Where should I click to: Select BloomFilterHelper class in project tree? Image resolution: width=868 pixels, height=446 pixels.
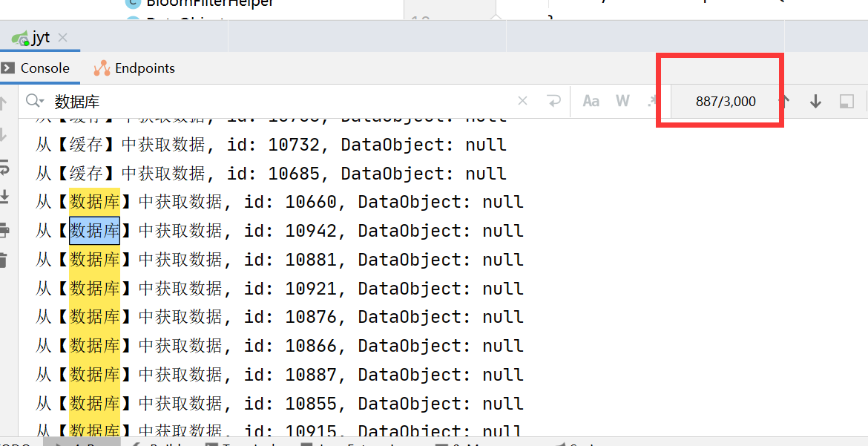click(x=209, y=3)
